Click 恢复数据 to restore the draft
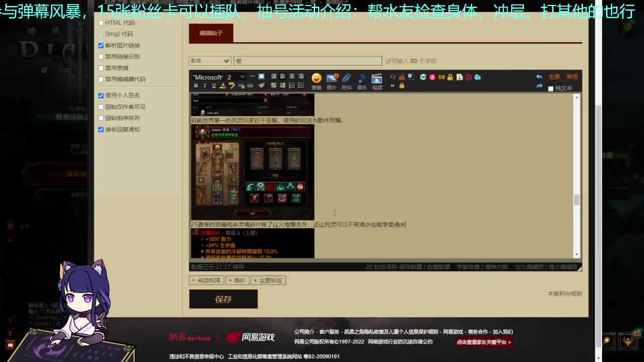Viewport: 644px width, 362px height. [x=439, y=267]
